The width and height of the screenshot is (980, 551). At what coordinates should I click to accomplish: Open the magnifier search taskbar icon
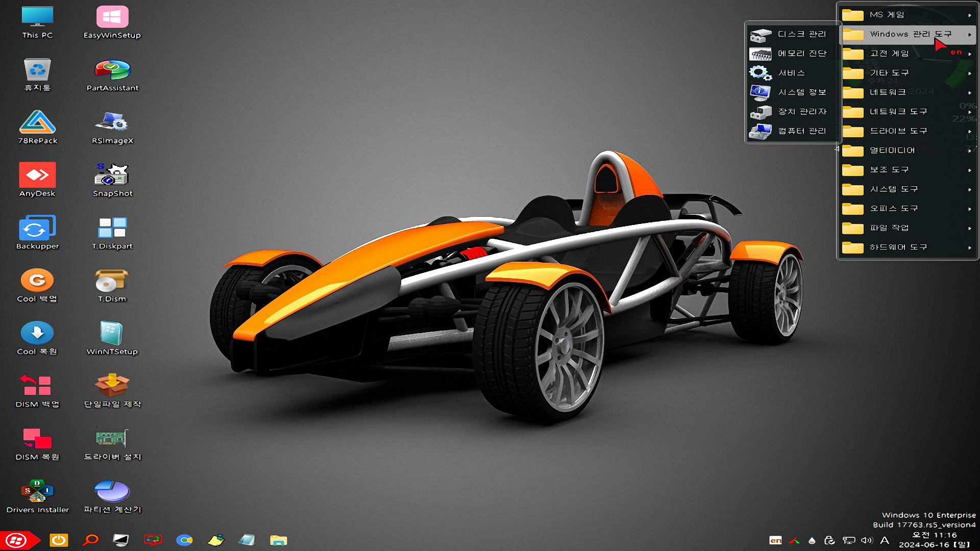tap(90, 540)
